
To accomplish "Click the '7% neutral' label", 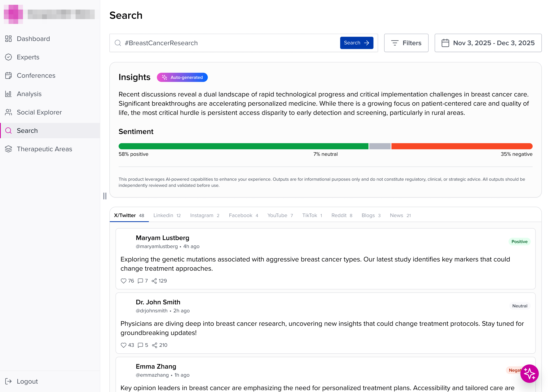I will (325, 154).
